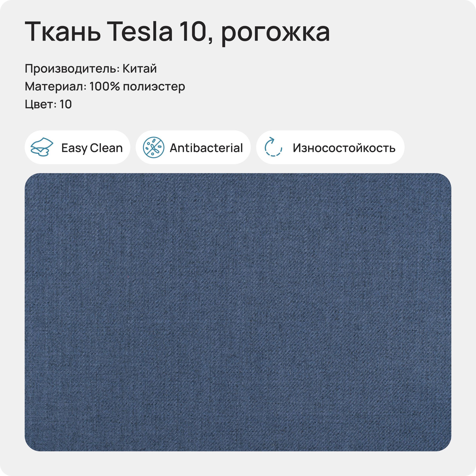476x476 pixels.
Task: Click the Производитель: Китай line
Action: pyautogui.click(x=91, y=69)
